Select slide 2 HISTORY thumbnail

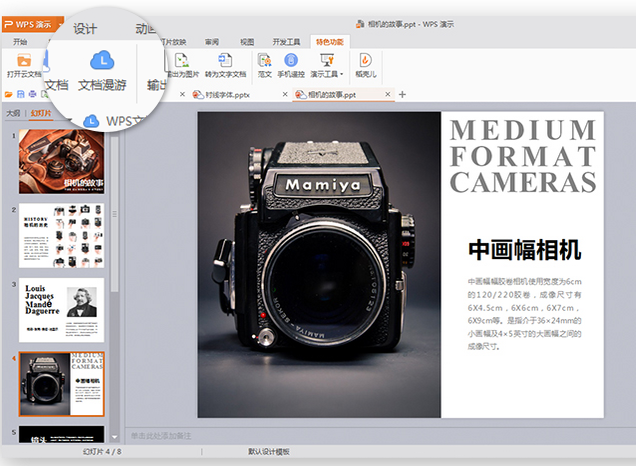61,234
